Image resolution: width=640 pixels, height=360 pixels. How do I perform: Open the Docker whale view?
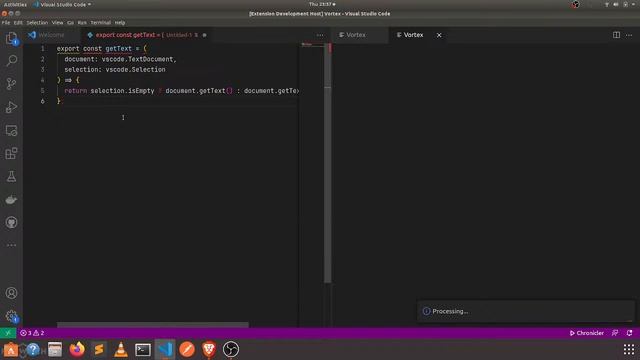[11, 200]
